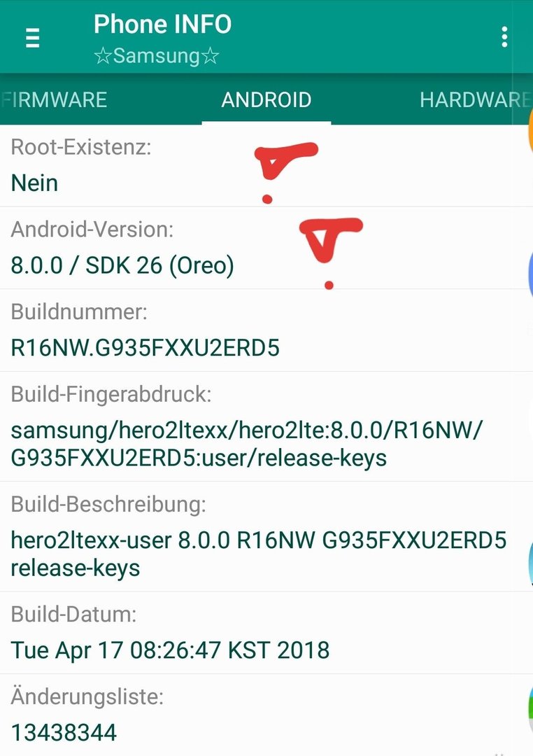Screen dimensions: 533x756
Task: Tap the Build-Fingerabdruck entry
Action: (x=266, y=426)
